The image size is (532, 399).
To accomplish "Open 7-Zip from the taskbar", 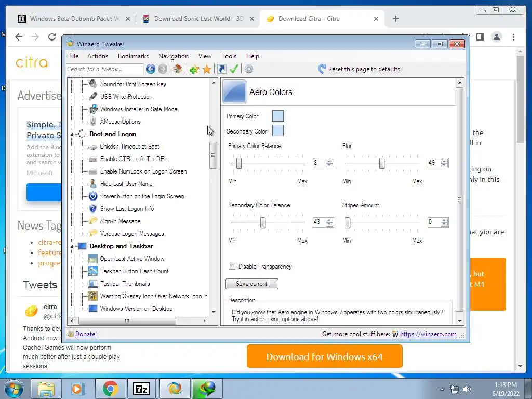I will click(x=141, y=389).
